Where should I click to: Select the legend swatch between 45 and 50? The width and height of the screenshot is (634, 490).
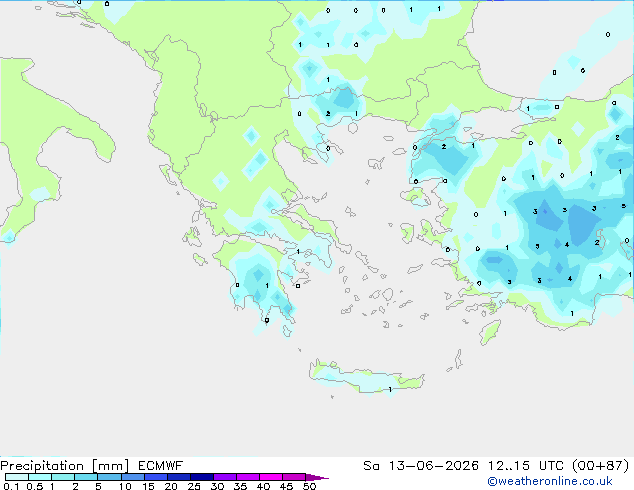coord(294,477)
